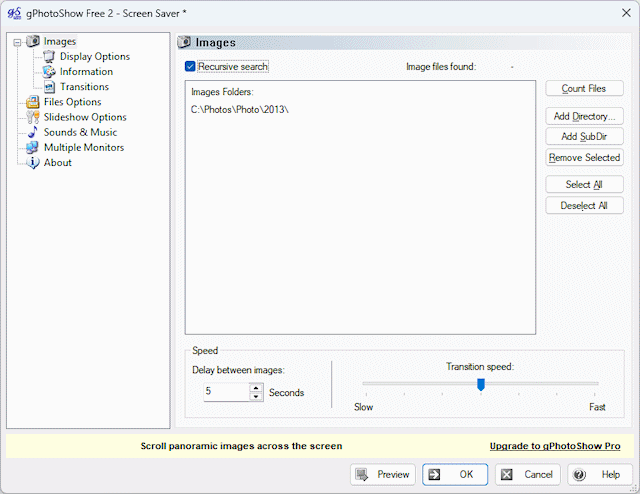
Task: Click the Deselect All button
Action: (x=584, y=205)
